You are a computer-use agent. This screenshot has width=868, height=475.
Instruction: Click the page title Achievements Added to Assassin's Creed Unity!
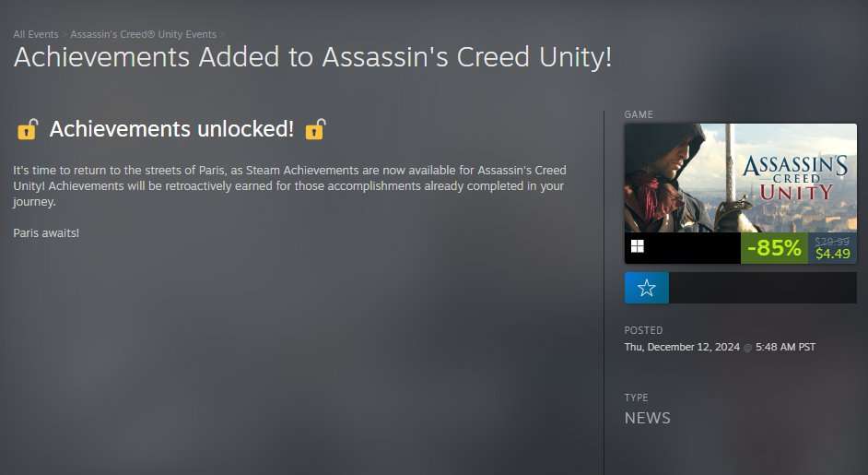point(312,57)
